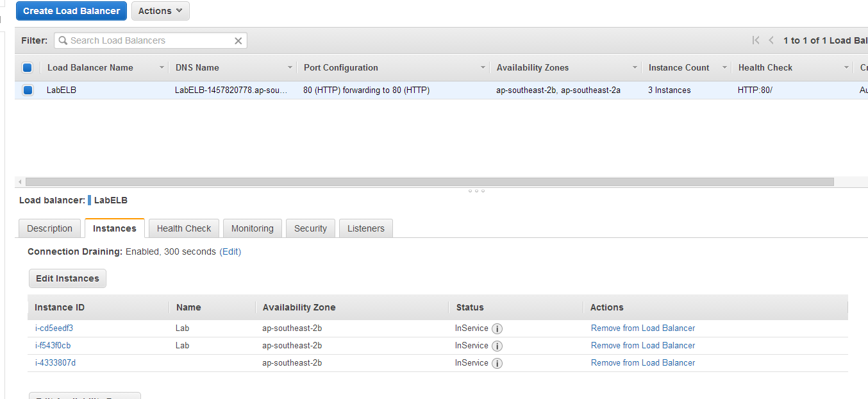Click the scrollbar left arrow
The height and width of the screenshot is (399, 868).
[20, 182]
